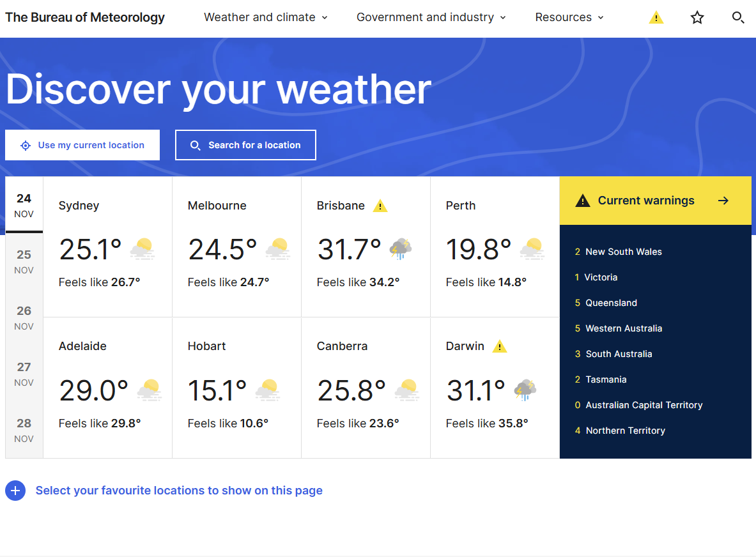Click Darwin thunderstorm weather icon

coord(525,390)
